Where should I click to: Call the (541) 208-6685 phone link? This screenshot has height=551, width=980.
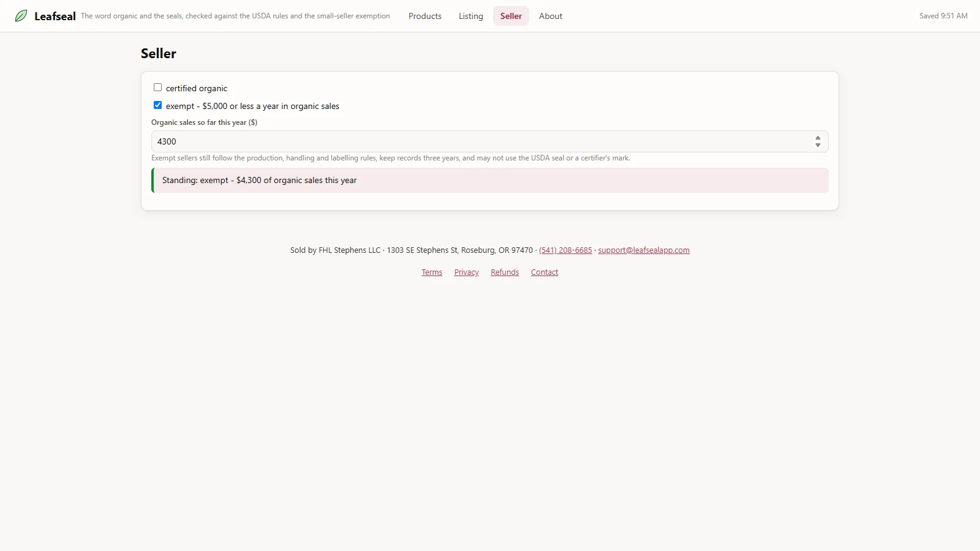coord(565,250)
